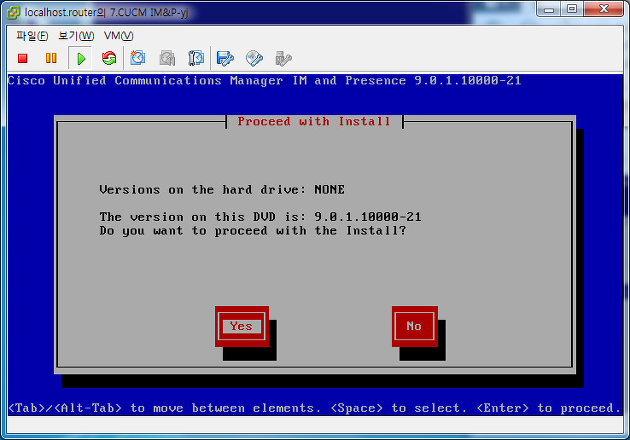Maximize the VM console window
Viewport: 630px width, 440px height.
pos(572,9)
